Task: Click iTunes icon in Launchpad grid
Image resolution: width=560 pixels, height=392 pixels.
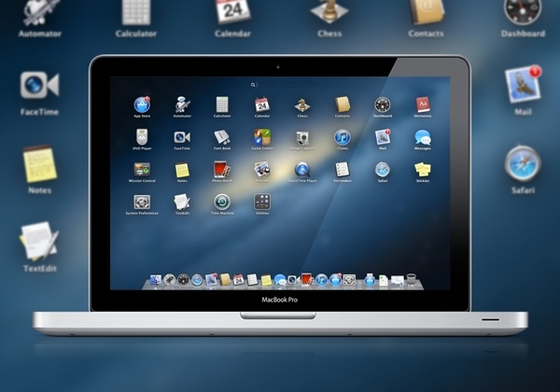Action: (343, 137)
